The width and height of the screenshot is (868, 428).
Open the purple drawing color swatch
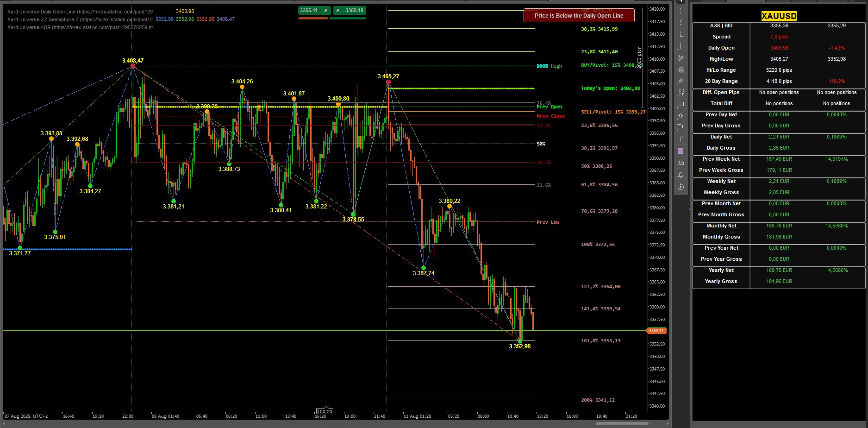point(681,151)
